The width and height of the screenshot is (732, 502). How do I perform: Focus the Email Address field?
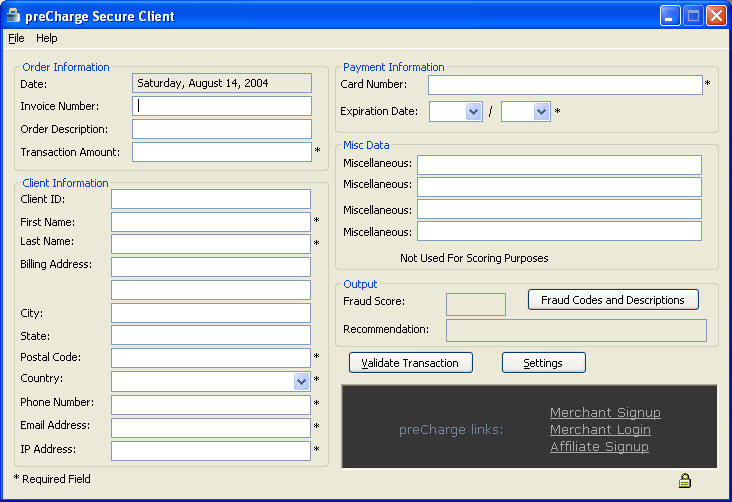(x=211, y=428)
